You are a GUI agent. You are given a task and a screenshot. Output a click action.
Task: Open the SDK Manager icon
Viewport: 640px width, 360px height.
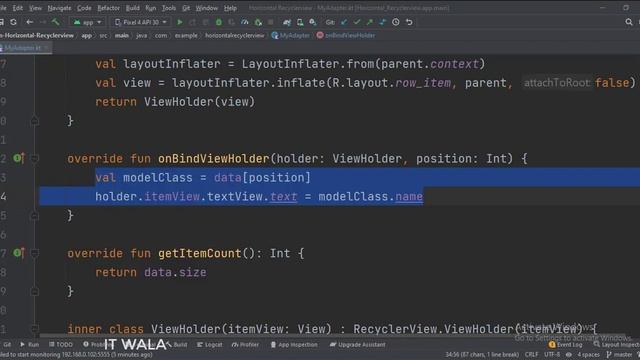[313, 22]
